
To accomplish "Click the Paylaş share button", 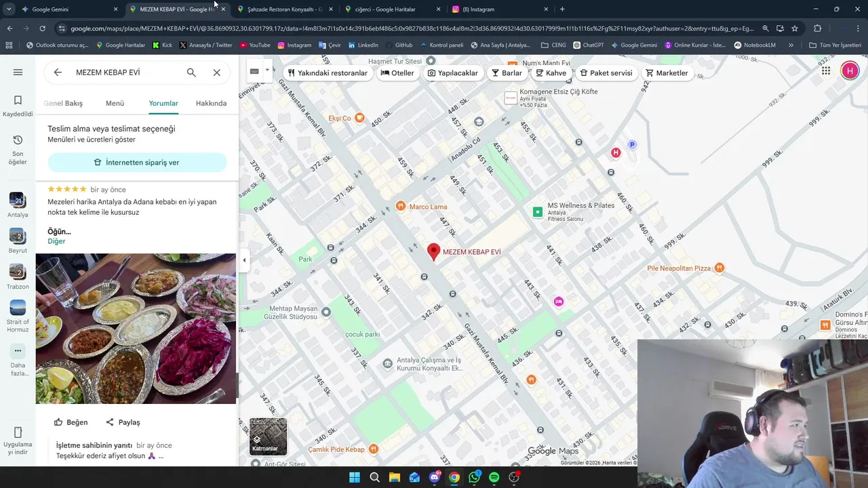I will point(123,422).
